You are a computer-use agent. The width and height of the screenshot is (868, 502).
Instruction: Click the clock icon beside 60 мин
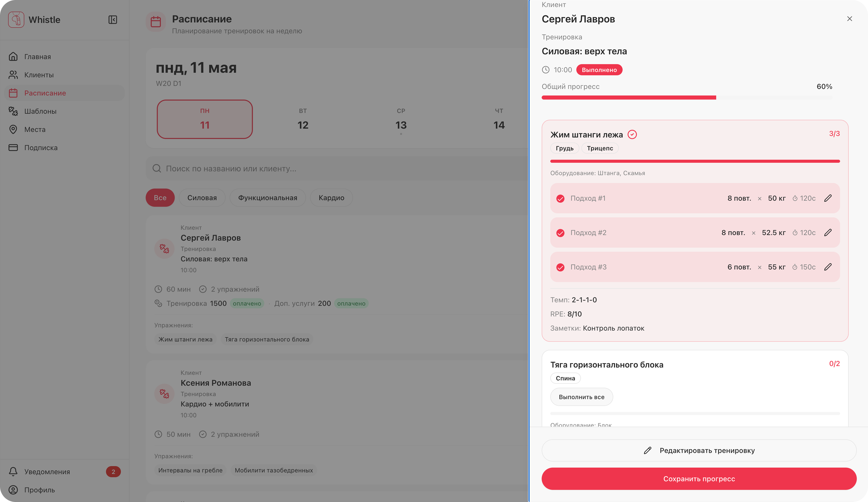point(158,289)
